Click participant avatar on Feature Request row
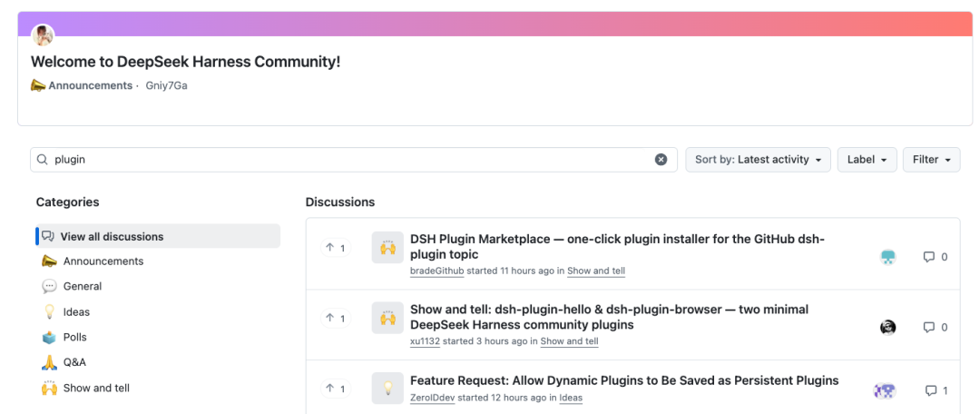Screen dimensions: 980x414 (885, 391)
